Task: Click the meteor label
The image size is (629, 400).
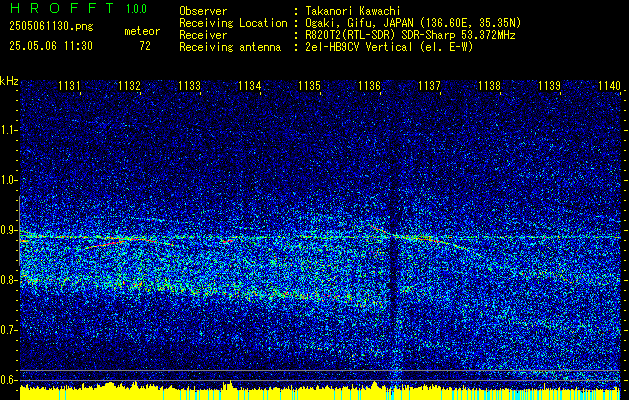Action: click(142, 31)
